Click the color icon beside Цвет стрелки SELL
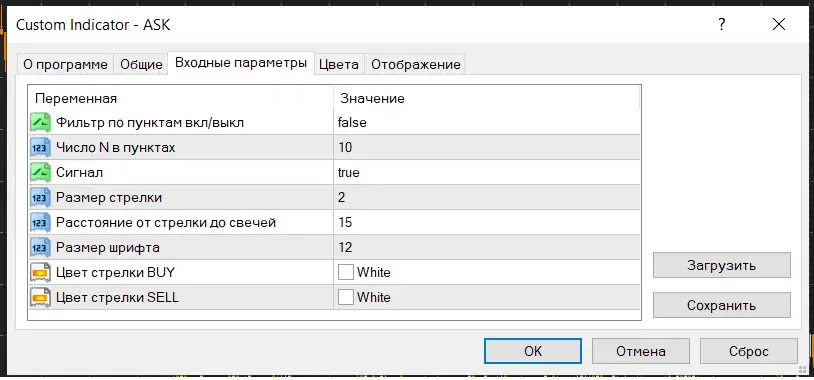The height and width of the screenshot is (380, 814). point(40,297)
